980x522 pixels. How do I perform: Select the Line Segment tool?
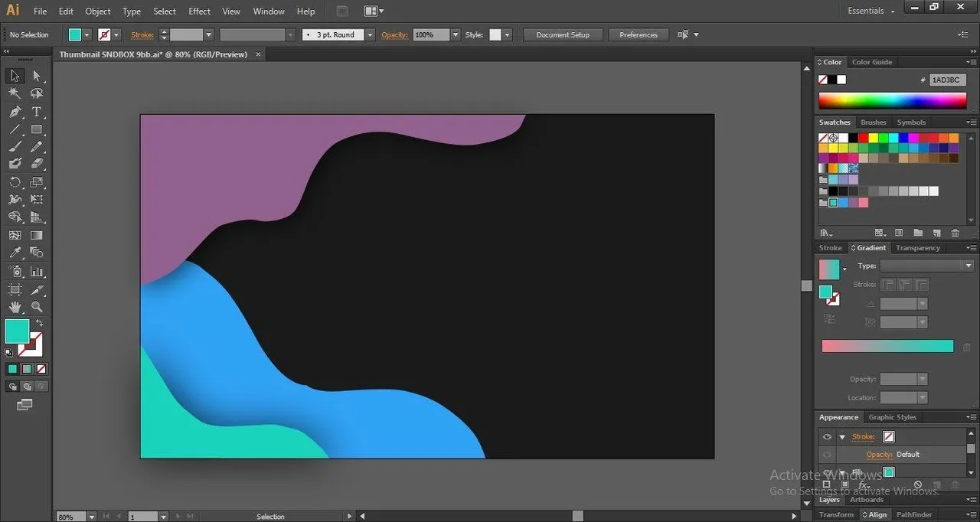coord(15,129)
